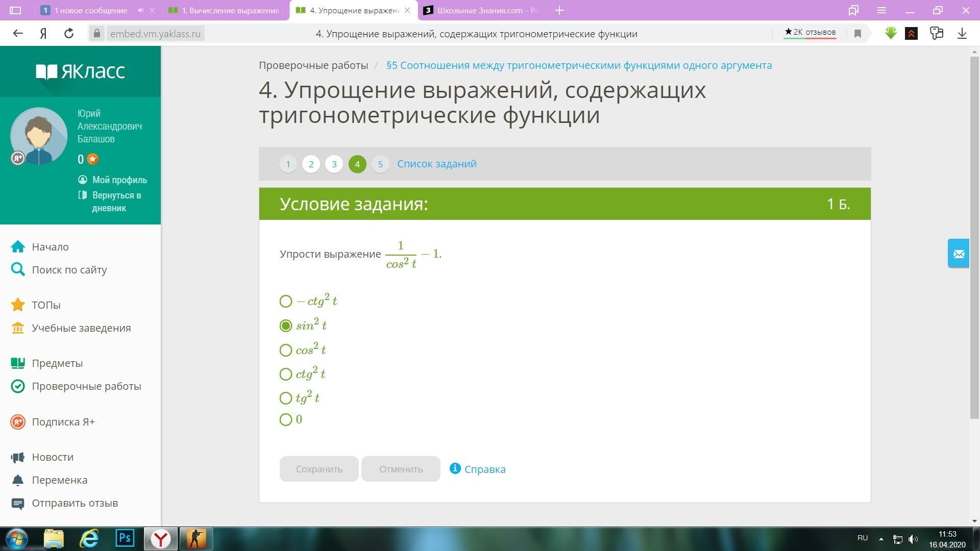Click the page vertical scrollbar
The height and width of the screenshot is (551, 980).
(x=975, y=235)
